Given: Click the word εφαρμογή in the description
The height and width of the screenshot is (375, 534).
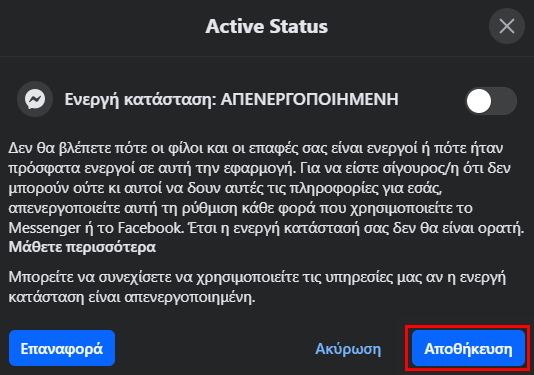Looking at the screenshot, I should (259, 169).
